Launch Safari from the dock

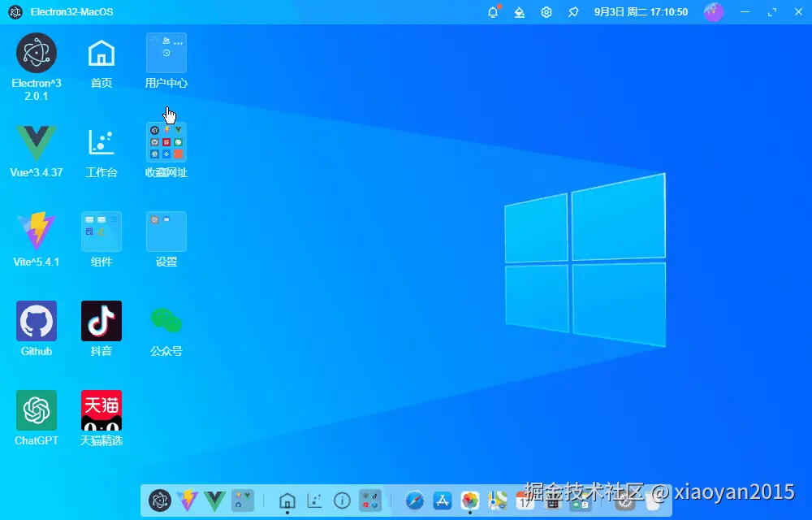(415, 500)
